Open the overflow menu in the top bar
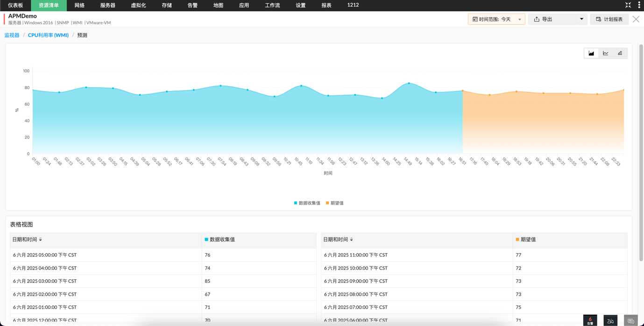 [x=640, y=5]
